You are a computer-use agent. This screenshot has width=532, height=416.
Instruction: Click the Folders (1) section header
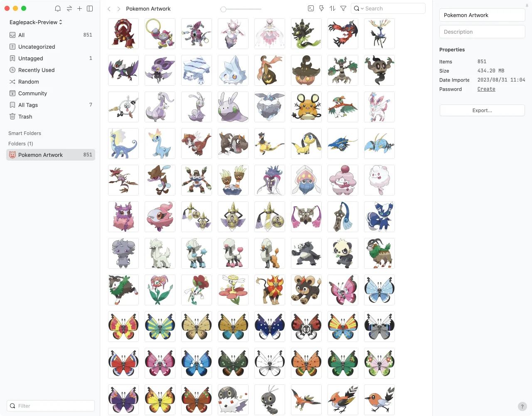click(21, 144)
